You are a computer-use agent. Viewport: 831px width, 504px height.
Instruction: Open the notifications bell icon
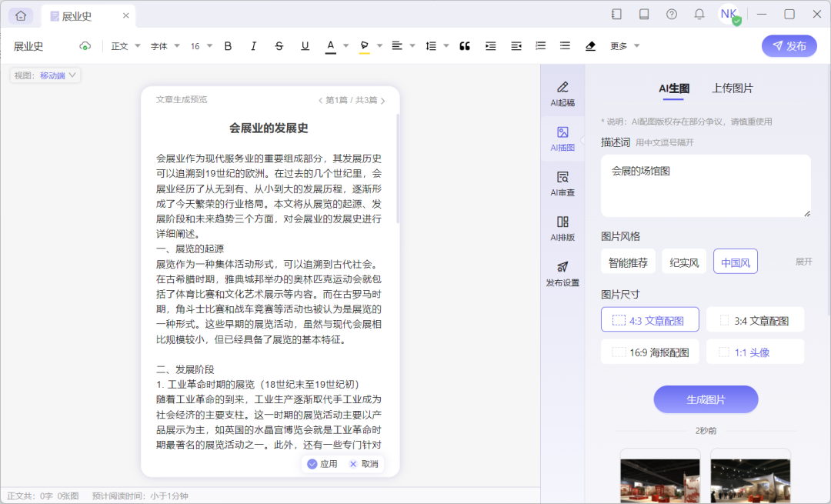point(699,15)
